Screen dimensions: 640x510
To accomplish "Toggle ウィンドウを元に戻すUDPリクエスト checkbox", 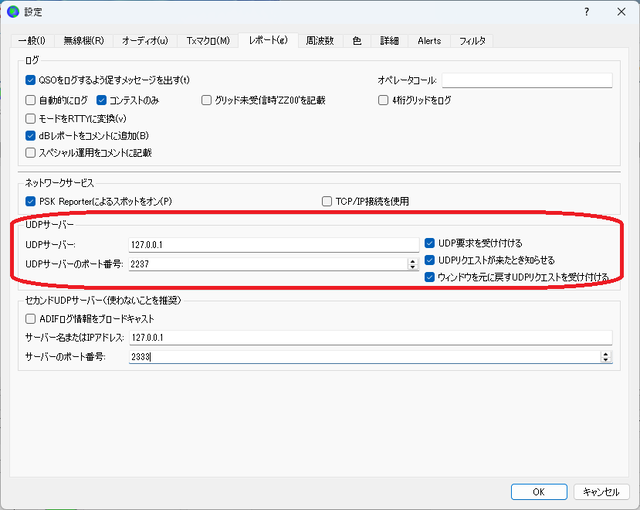I will point(429,277).
